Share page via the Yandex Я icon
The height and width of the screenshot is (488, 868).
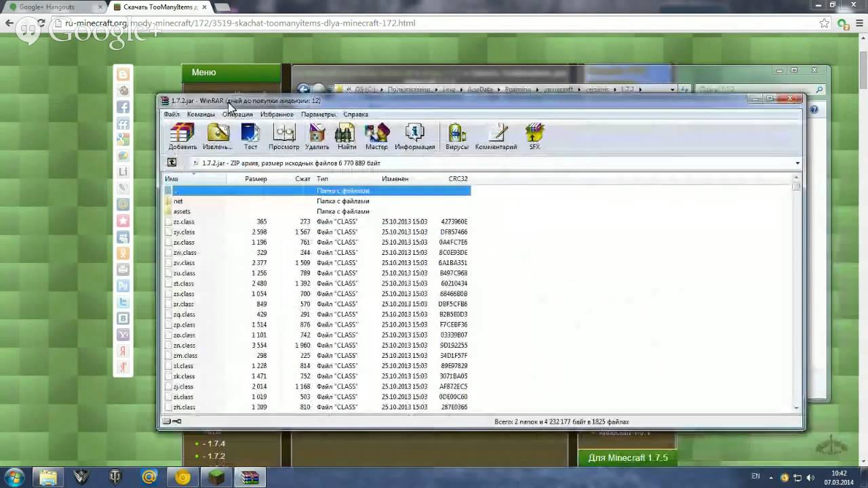point(123,351)
